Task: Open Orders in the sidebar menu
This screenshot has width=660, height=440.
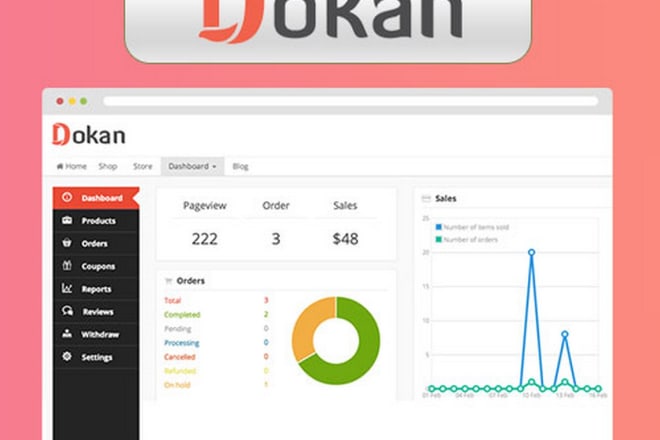Action: [x=96, y=243]
